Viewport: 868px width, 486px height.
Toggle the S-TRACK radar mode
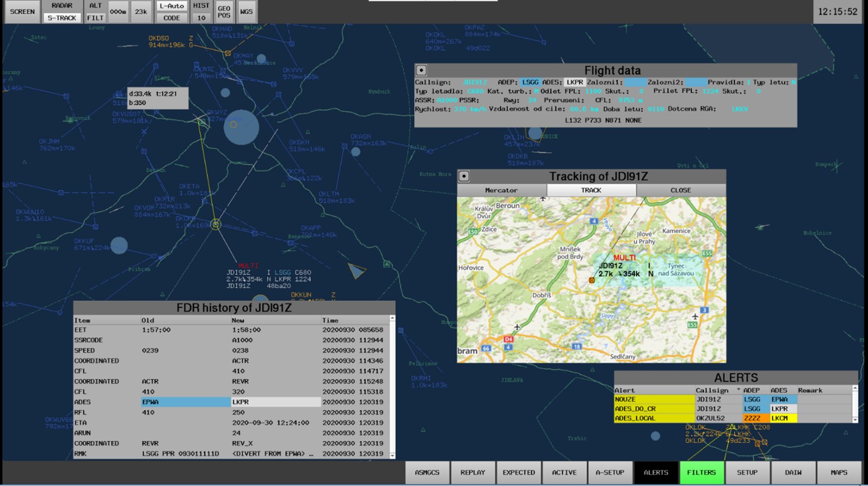[62, 18]
